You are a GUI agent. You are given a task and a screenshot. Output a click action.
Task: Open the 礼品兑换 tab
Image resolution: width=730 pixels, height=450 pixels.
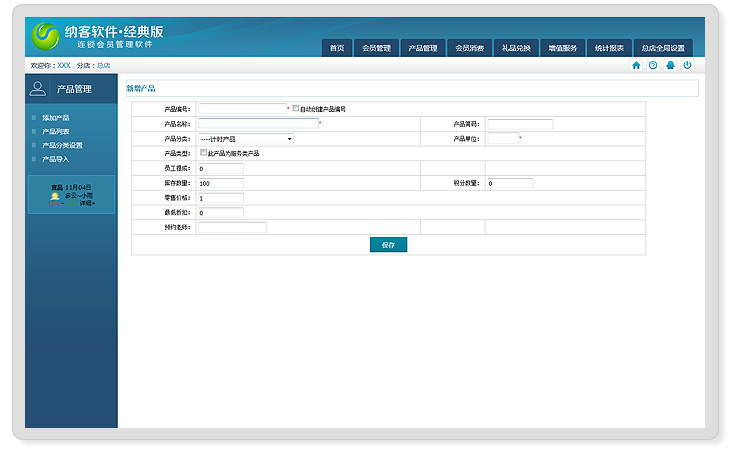(516, 48)
